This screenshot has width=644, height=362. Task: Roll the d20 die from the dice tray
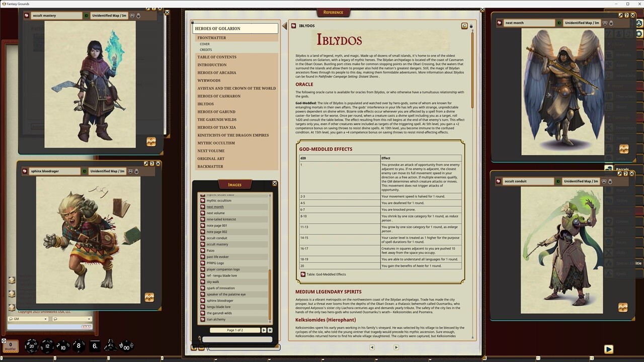coord(31,345)
